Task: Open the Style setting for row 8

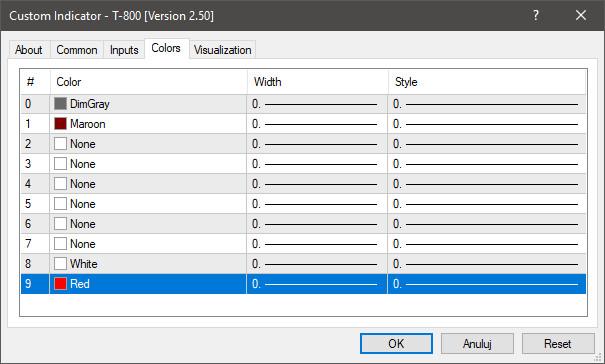Action: pyautogui.click(x=487, y=264)
